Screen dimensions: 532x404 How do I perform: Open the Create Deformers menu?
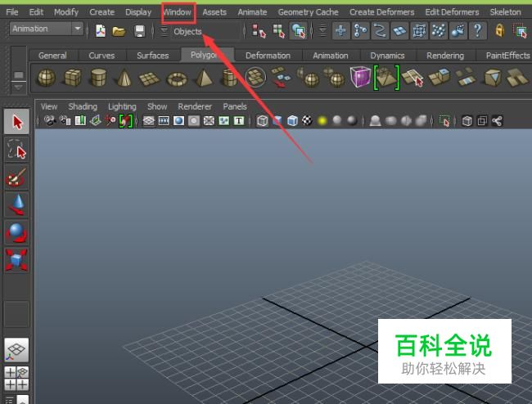[381, 12]
